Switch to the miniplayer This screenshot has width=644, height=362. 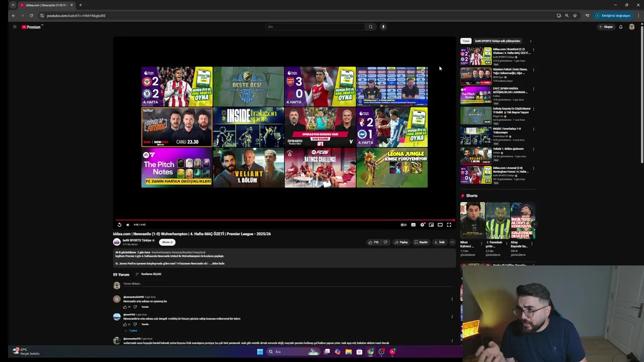point(431,225)
